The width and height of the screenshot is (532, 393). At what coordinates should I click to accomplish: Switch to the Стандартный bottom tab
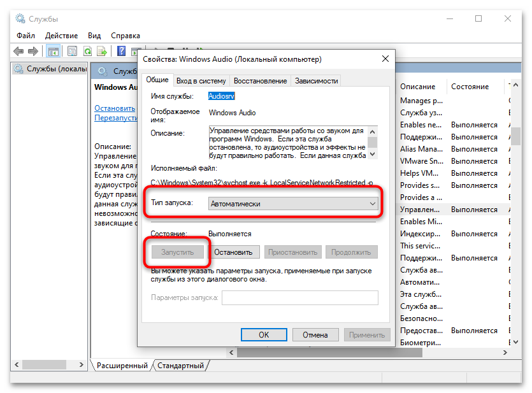[181, 366]
